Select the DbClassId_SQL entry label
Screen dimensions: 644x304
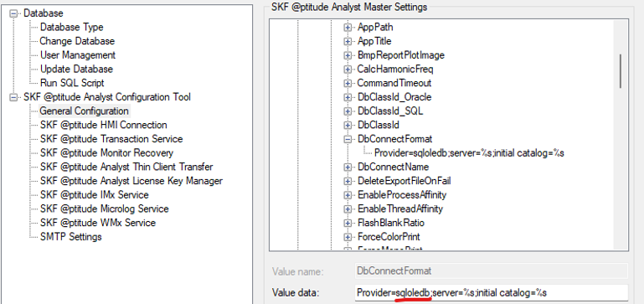click(390, 111)
